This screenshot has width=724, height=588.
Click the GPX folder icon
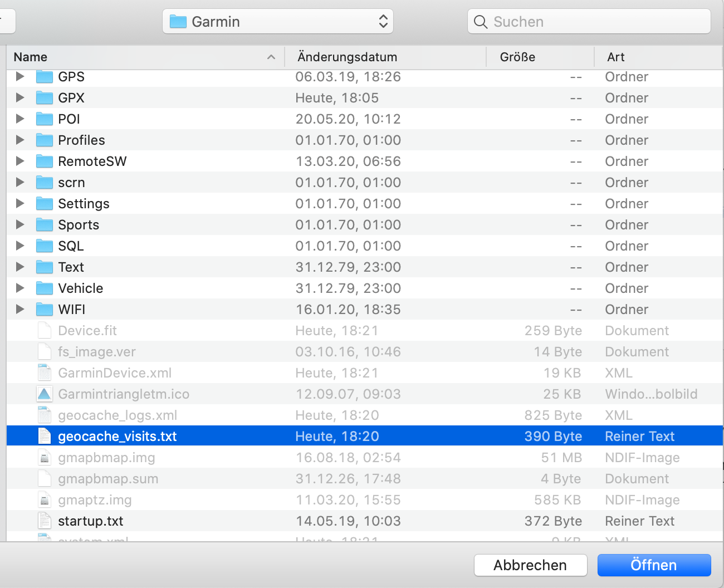click(45, 97)
